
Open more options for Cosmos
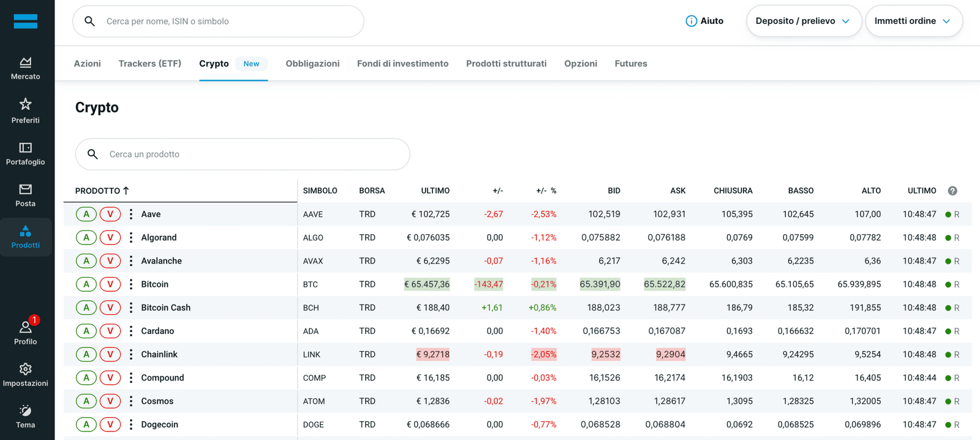(x=130, y=401)
